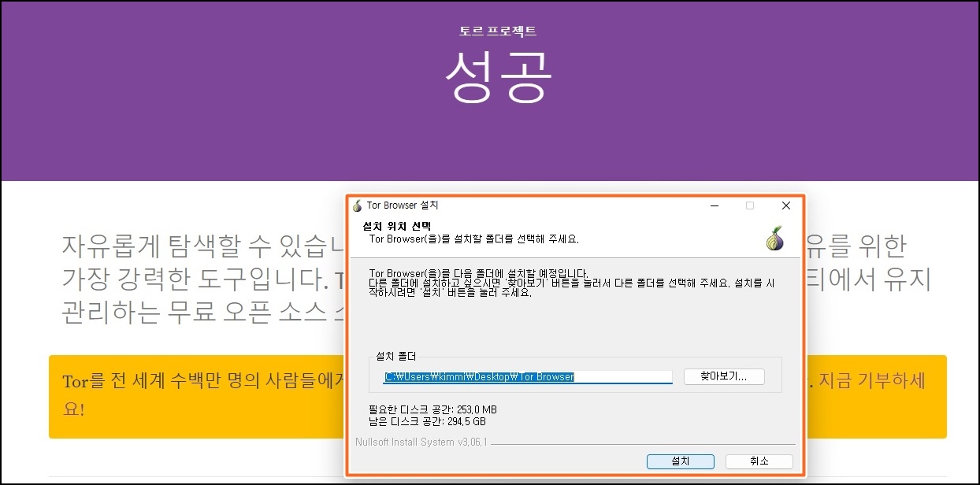Click the 설치 폴더 group label
The width and height of the screenshot is (980, 485).
[x=396, y=357]
